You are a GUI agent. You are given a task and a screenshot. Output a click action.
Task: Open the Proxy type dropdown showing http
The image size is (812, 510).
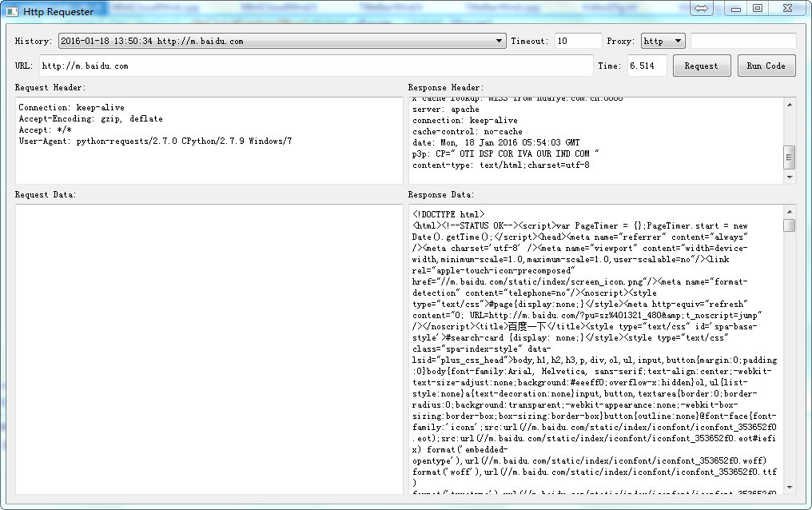click(x=663, y=41)
